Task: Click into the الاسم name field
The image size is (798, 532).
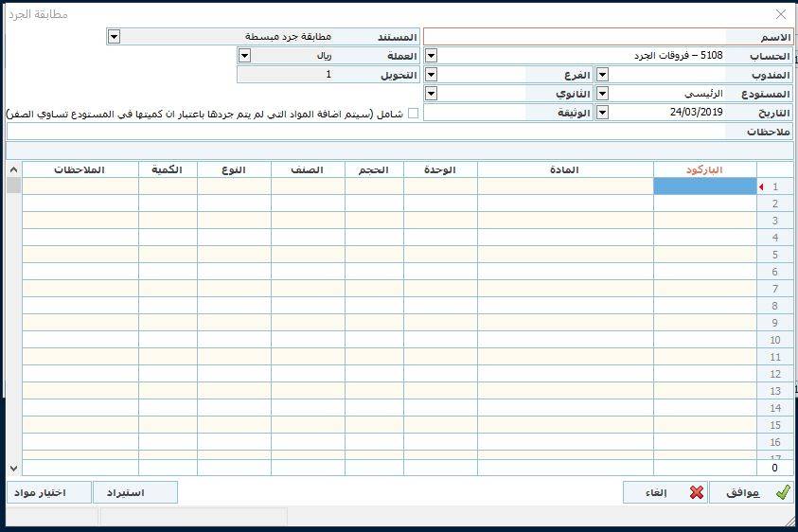Action: (576, 37)
